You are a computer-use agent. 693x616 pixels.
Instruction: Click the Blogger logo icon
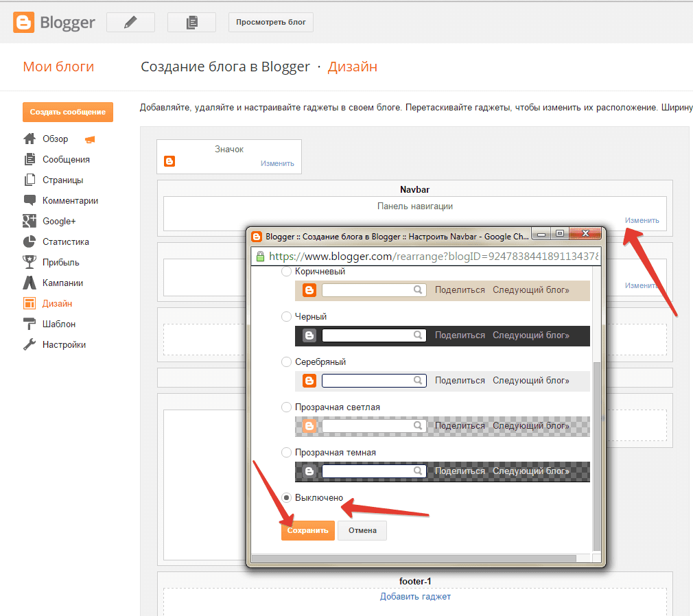coord(23,23)
